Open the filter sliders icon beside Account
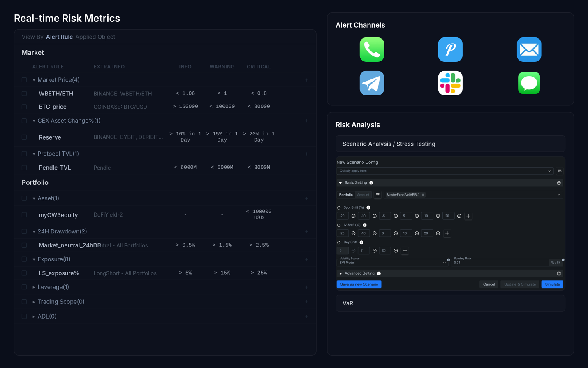This screenshot has height=368, width=588. [x=377, y=195]
